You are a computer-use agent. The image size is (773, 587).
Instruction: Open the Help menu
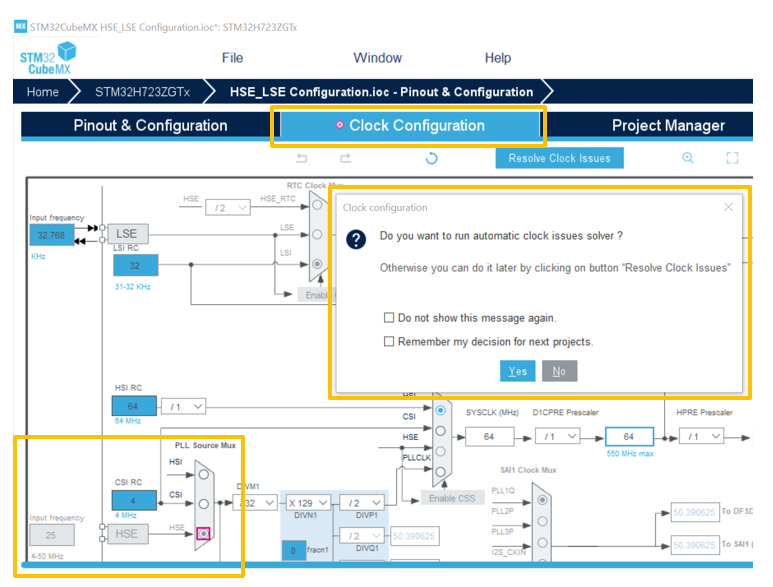pos(497,58)
